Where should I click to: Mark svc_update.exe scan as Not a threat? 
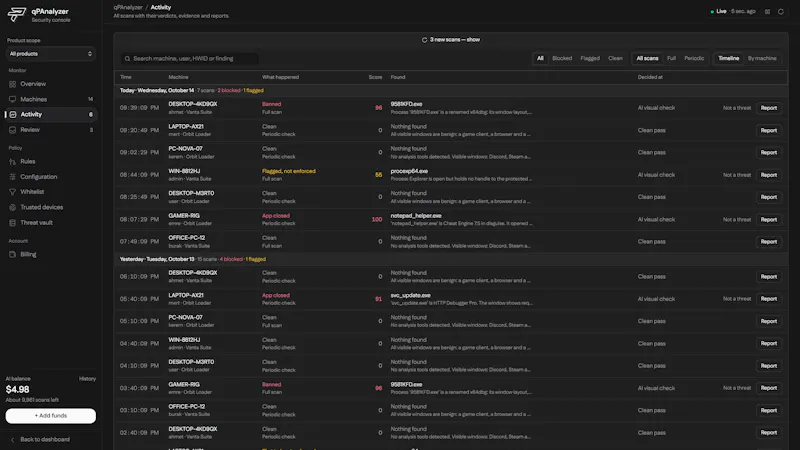tap(737, 298)
